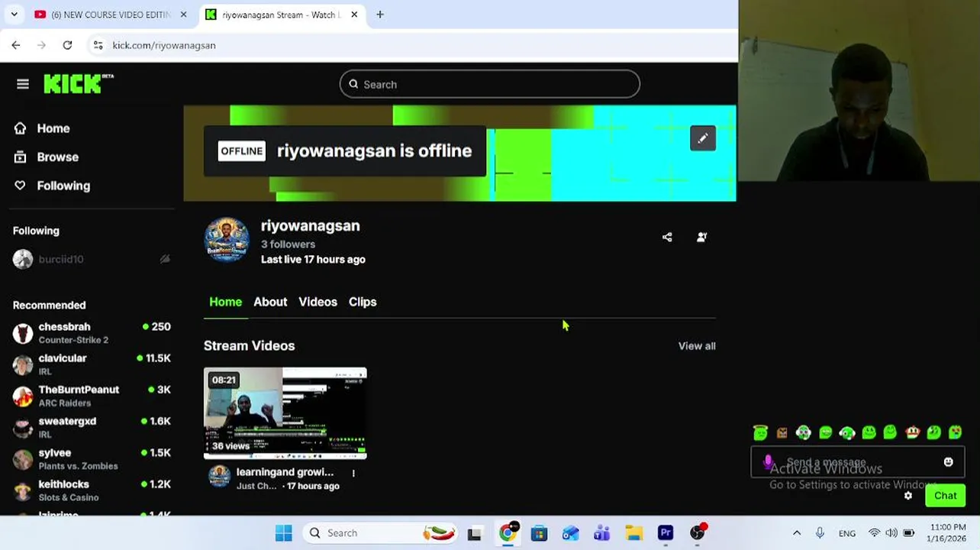
Task: Close the NEW COURSE VIDEO EDITING tab
Action: pyautogui.click(x=183, y=15)
